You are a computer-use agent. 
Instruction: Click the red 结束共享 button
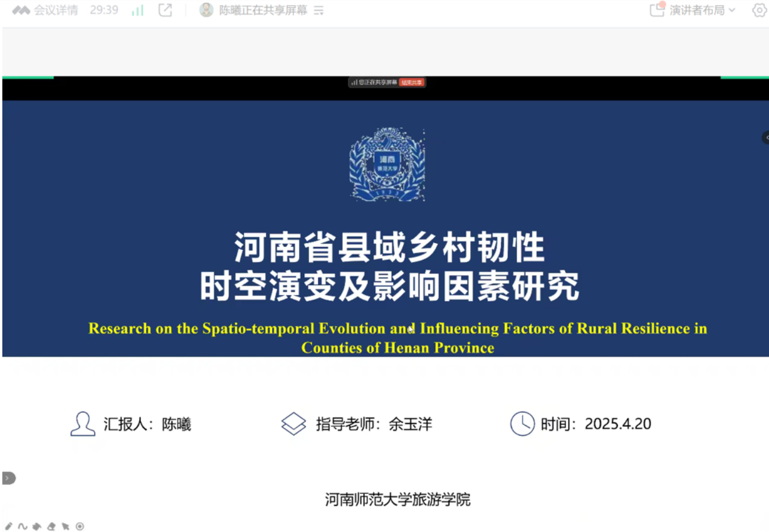click(x=412, y=82)
